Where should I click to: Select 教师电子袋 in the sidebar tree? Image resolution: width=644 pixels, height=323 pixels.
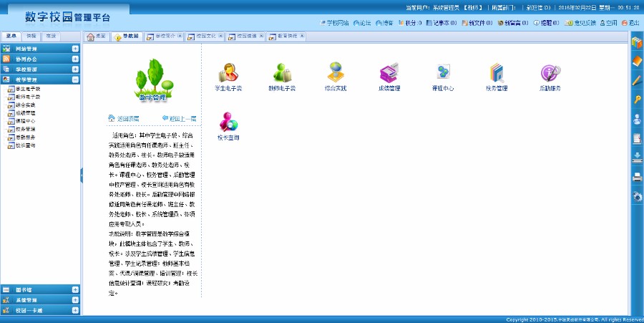point(28,97)
